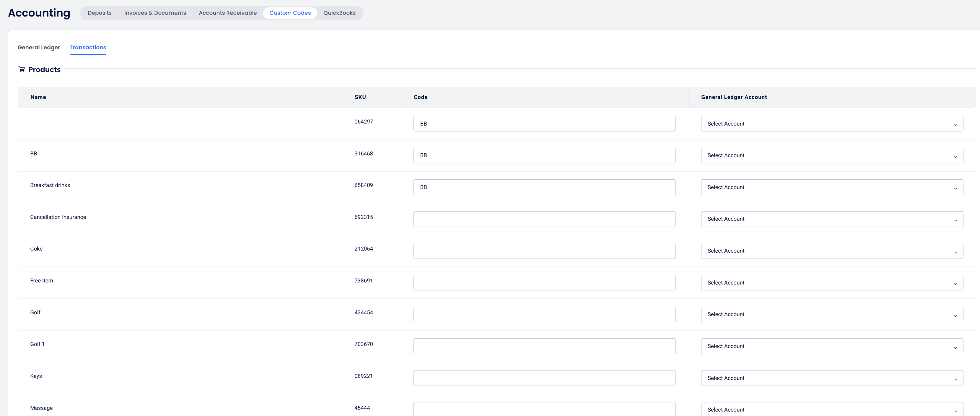Click the Code field for Free item
The height and width of the screenshot is (416, 980).
(544, 282)
